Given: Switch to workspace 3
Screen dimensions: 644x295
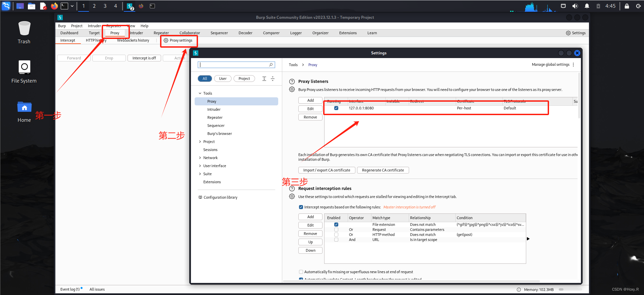Looking at the screenshot, I should pos(105,6).
